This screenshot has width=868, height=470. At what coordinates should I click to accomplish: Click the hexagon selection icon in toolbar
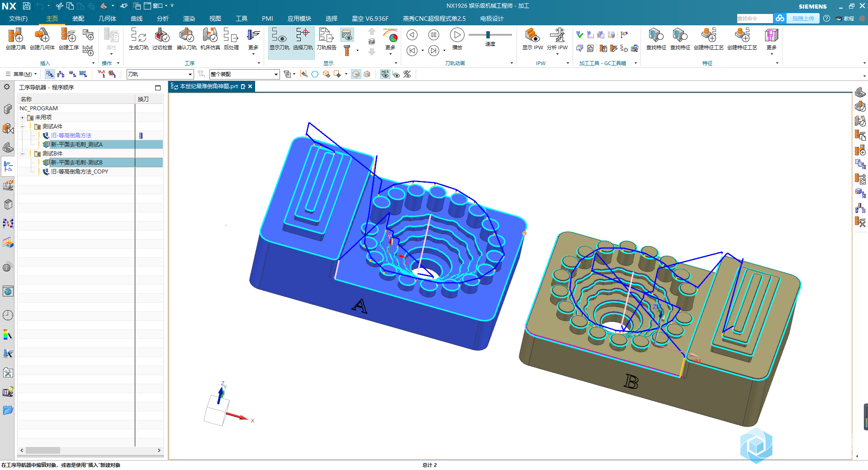pos(315,74)
